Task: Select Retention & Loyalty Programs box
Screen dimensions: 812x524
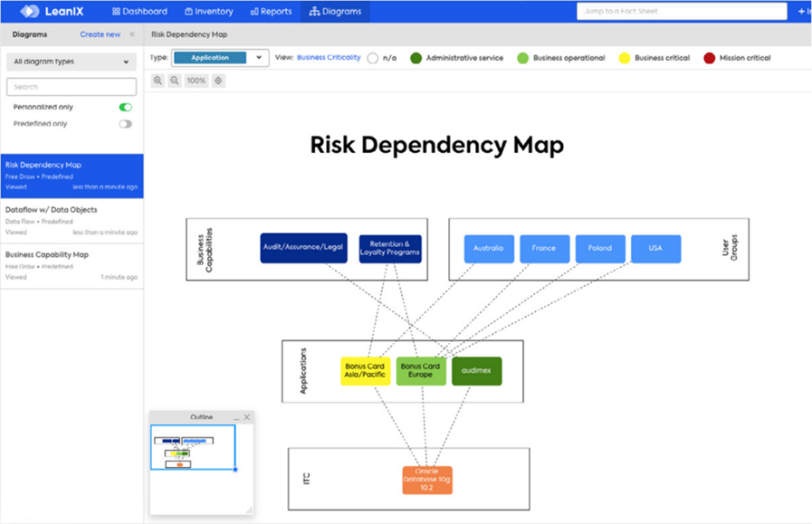Action: (390, 249)
